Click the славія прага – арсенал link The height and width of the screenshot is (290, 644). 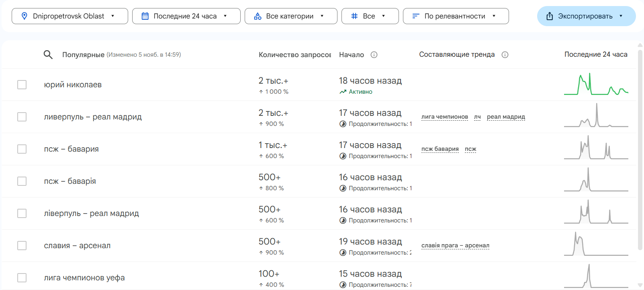click(x=455, y=246)
